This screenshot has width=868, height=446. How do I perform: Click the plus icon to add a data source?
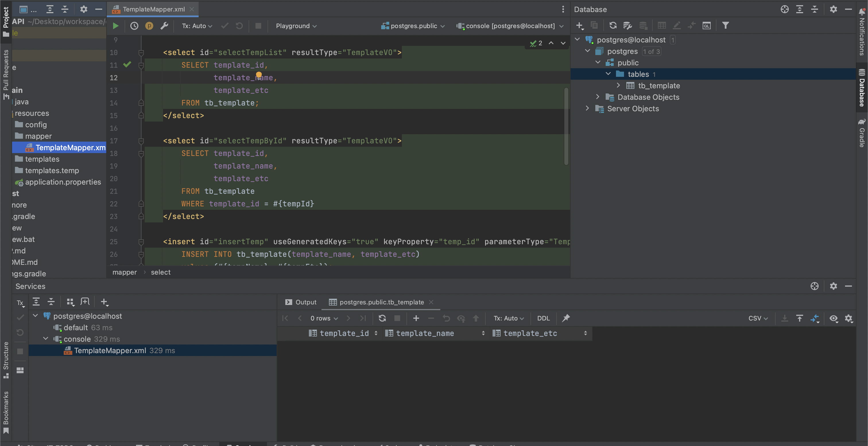click(x=579, y=26)
